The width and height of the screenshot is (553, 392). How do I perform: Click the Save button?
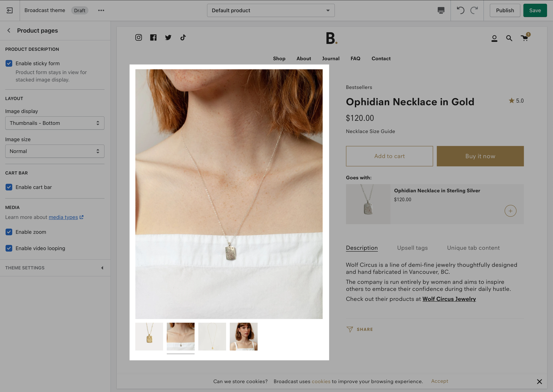[x=535, y=10]
